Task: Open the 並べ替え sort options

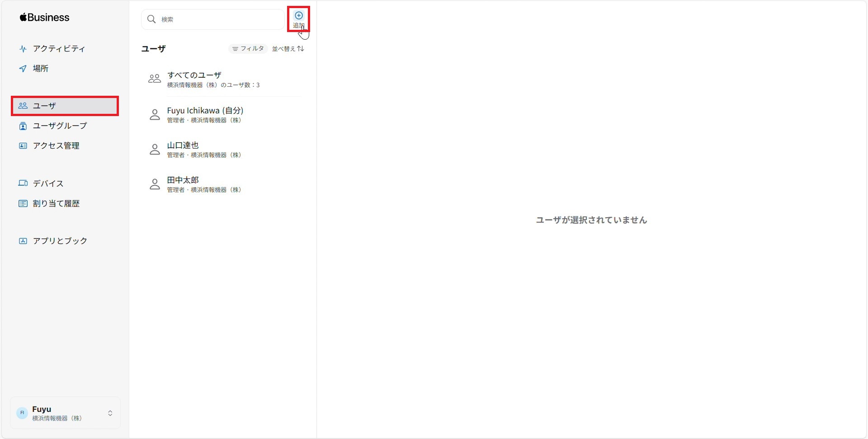Action: (288, 48)
